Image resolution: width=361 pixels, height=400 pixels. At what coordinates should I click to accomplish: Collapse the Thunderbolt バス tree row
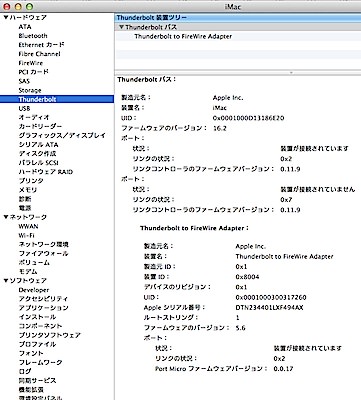point(121,27)
